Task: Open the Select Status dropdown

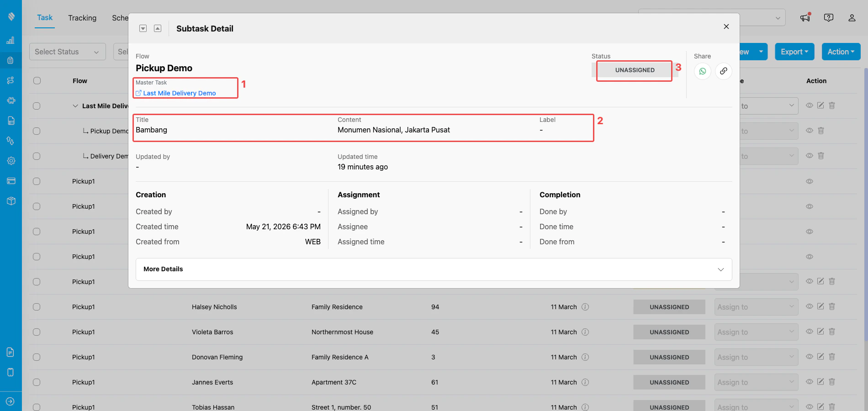Action: point(68,52)
